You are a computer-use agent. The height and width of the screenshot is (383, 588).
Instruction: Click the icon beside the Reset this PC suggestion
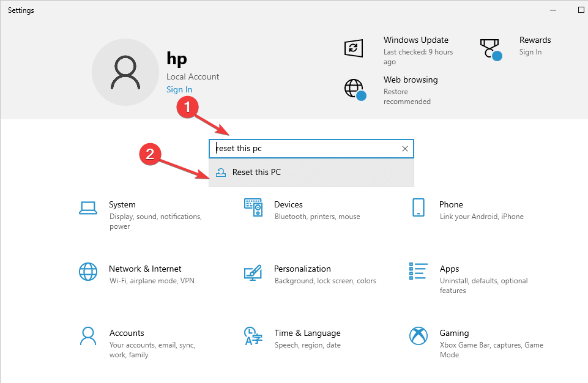click(221, 172)
